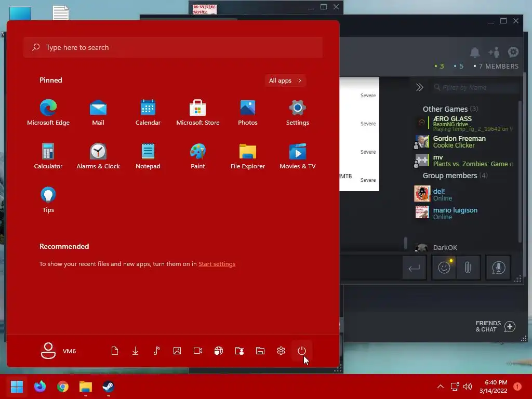Image resolution: width=532 pixels, height=399 pixels.
Task: Click the Steam member list scrollbar
Action: (x=520, y=171)
